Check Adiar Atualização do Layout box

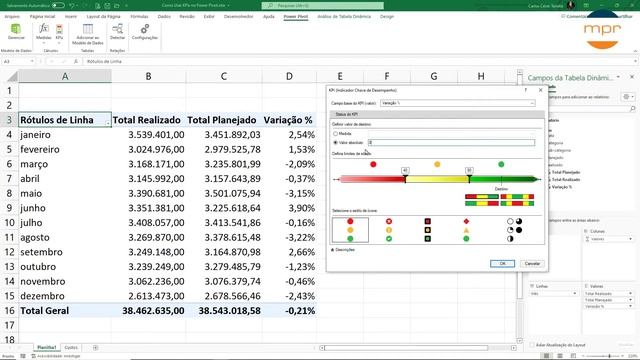pyautogui.click(x=532, y=345)
